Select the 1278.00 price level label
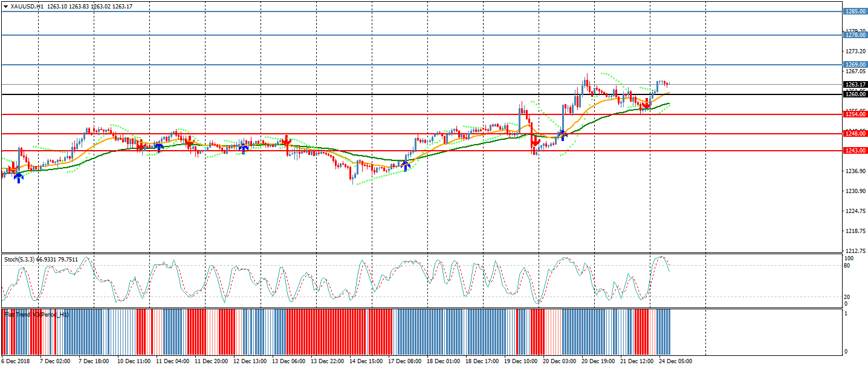This screenshot has width=868, height=368. (855, 35)
